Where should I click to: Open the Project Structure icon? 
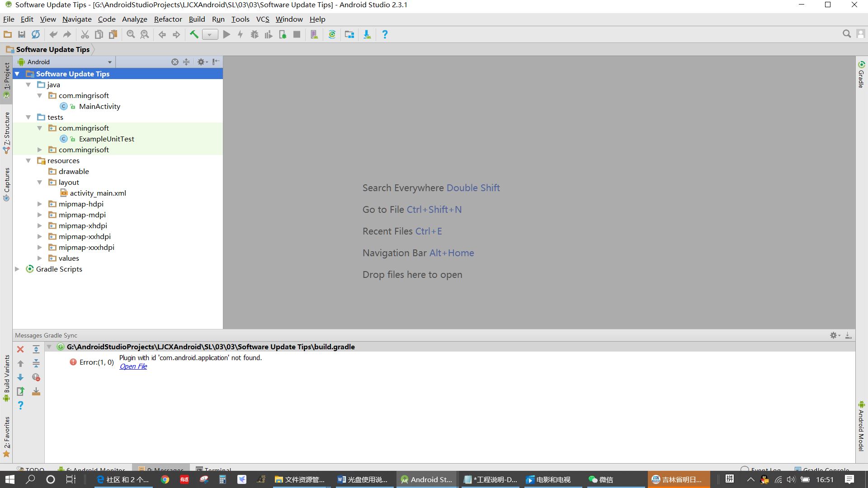coord(349,34)
